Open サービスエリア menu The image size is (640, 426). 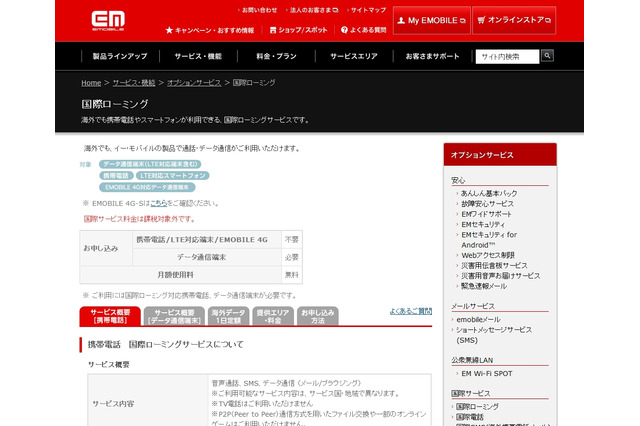[354, 56]
